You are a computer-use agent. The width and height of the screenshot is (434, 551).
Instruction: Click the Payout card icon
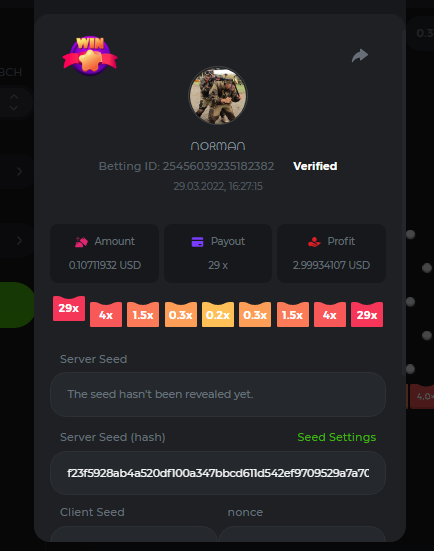pos(197,242)
